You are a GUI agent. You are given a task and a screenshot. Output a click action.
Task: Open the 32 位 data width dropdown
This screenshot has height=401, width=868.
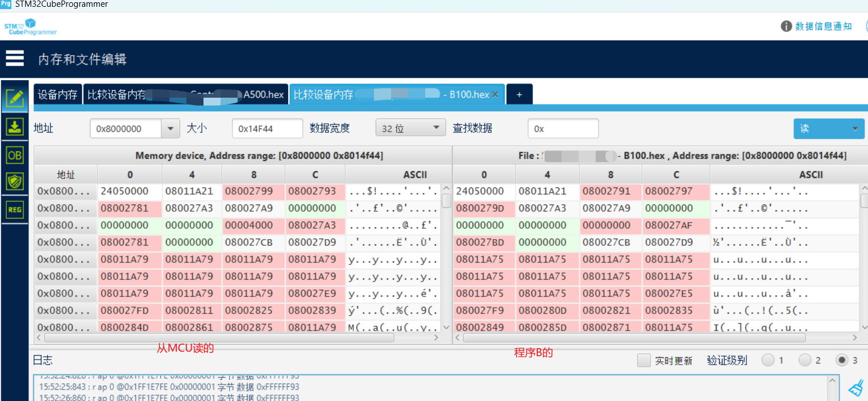410,128
